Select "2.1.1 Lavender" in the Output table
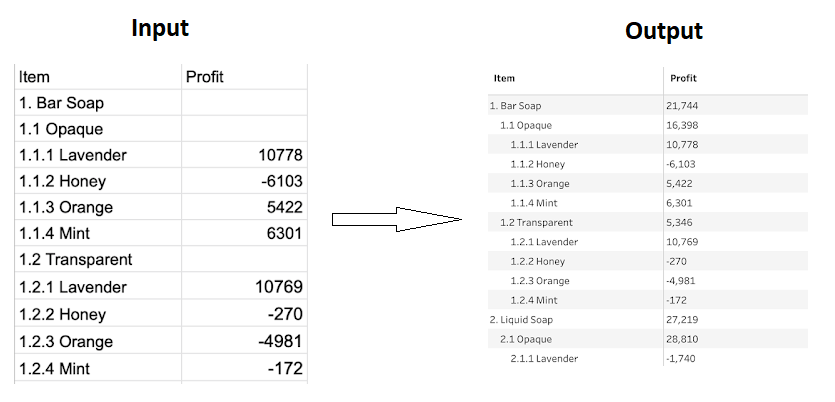 543,358
